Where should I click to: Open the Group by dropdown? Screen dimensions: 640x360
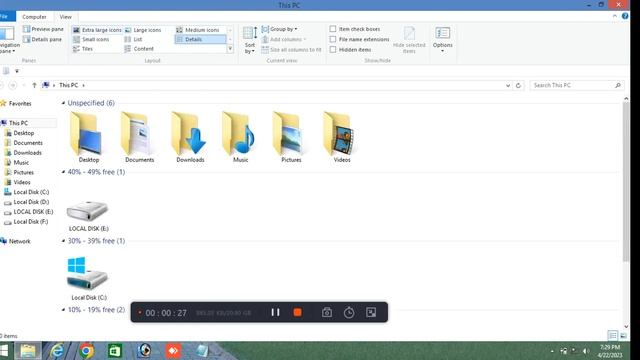click(x=280, y=29)
